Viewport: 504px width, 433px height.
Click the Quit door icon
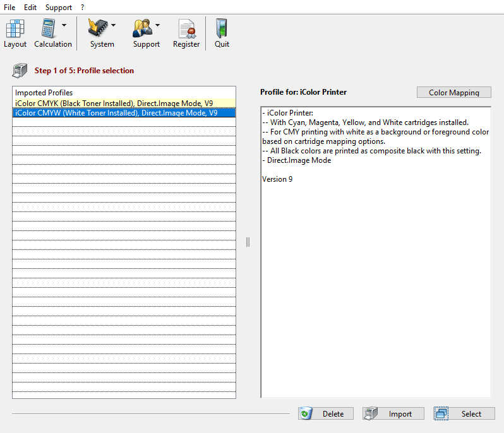(x=222, y=28)
